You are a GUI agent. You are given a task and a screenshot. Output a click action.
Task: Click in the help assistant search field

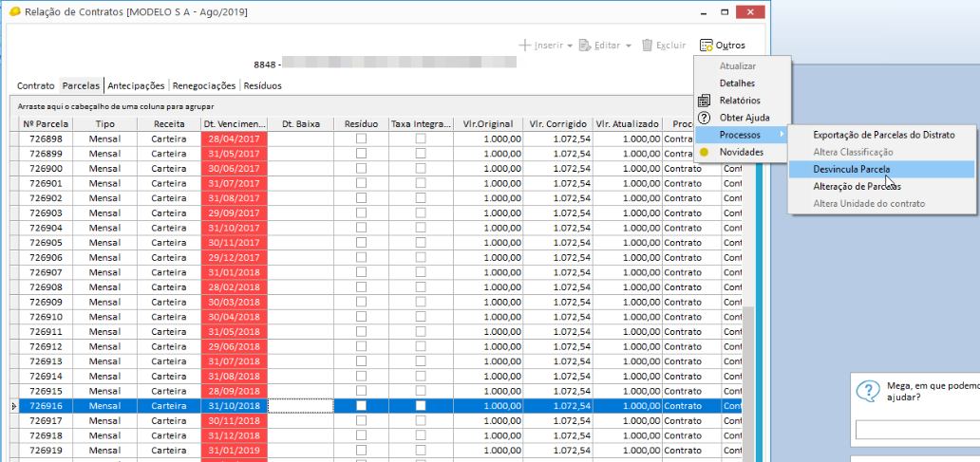[916, 430]
